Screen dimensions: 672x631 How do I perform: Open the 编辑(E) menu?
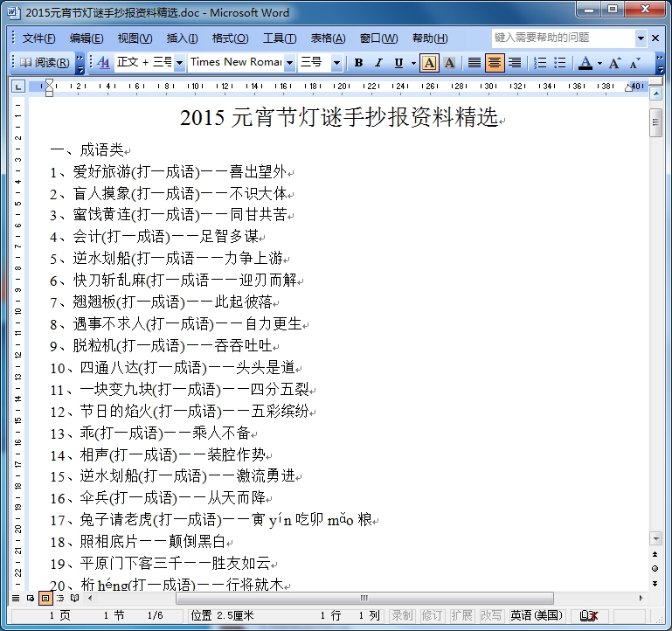[x=87, y=38]
